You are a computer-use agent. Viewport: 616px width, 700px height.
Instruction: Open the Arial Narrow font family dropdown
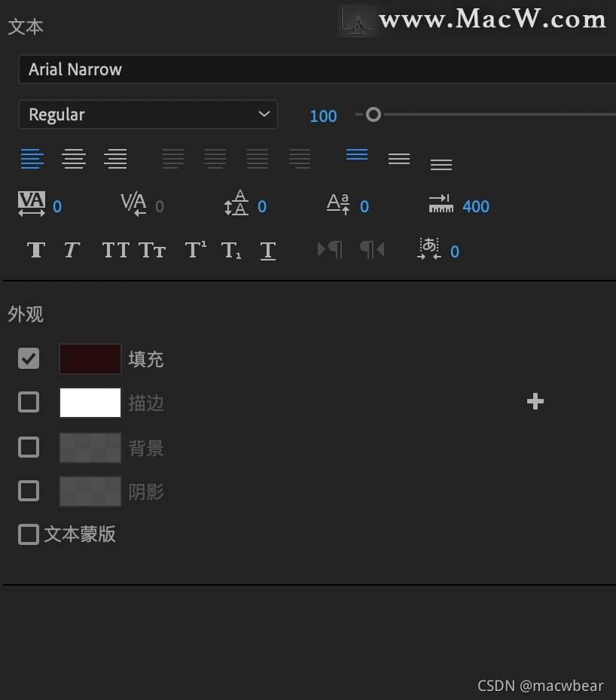pyautogui.click(x=317, y=69)
